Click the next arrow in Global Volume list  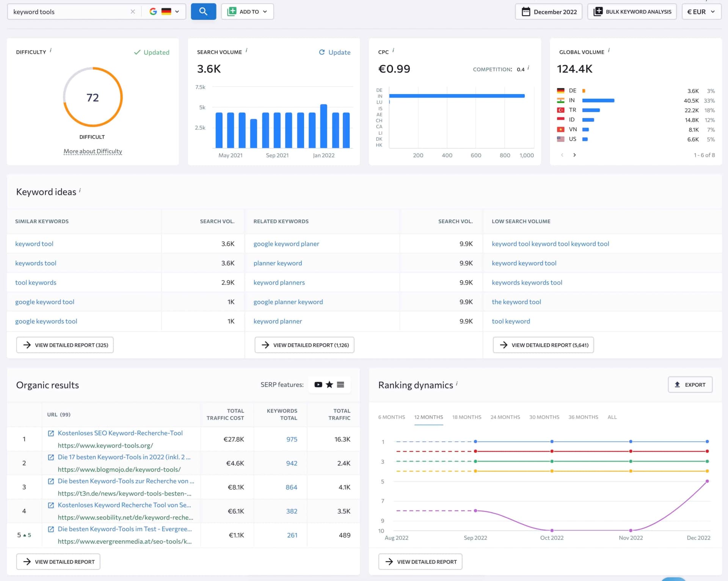pos(574,155)
